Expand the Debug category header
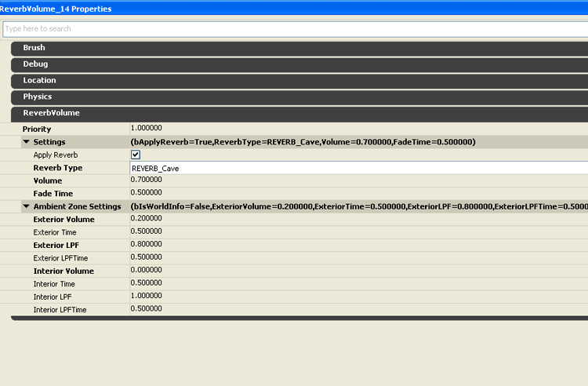Viewport: 588px width, 386px height. coord(299,64)
